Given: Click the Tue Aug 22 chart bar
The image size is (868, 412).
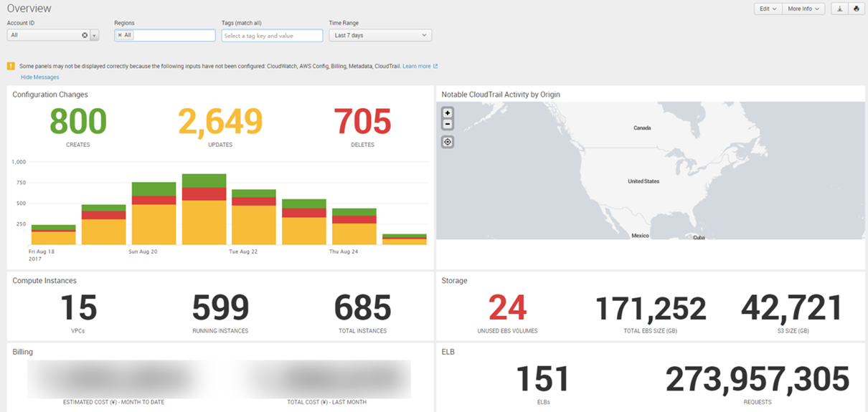Looking at the screenshot, I should click(x=254, y=217).
